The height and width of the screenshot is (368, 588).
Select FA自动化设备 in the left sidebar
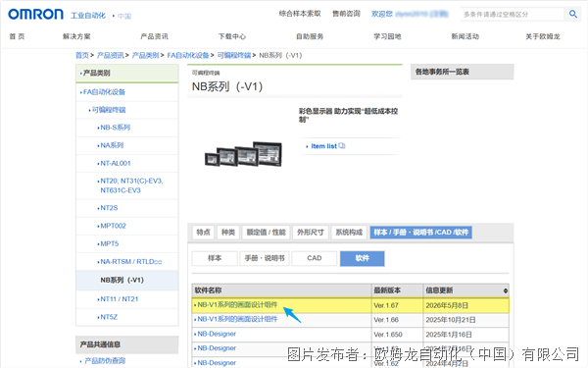click(x=104, y=92)
